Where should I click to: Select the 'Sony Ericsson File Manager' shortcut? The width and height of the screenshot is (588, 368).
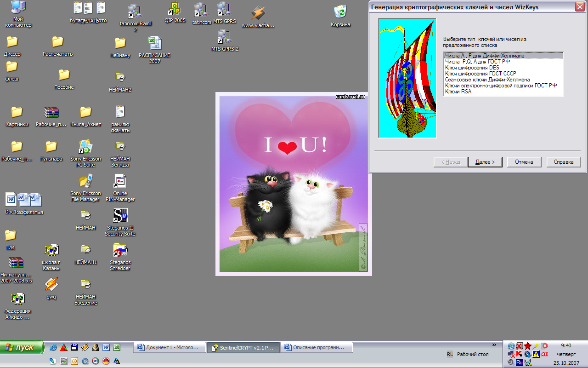[x=85, y=188]
